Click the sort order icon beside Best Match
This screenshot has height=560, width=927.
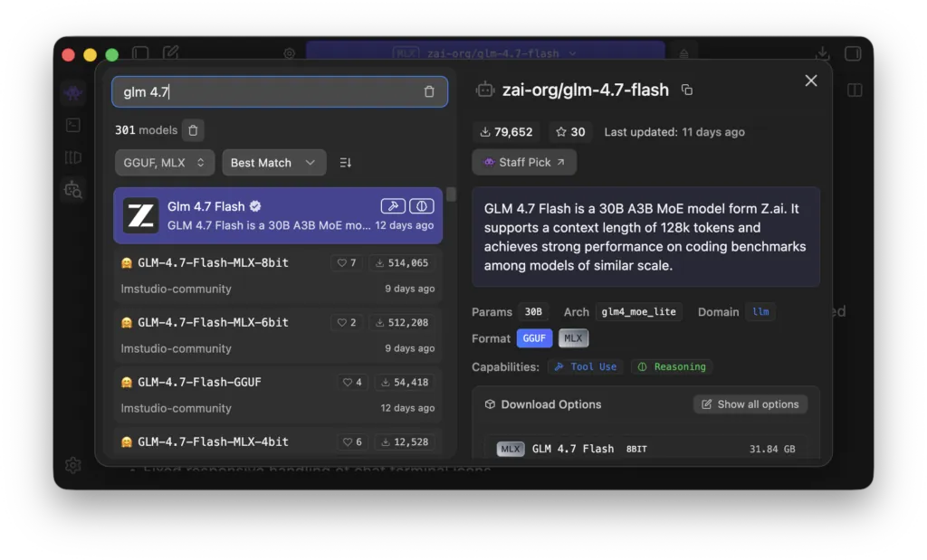tap(345, 163)
